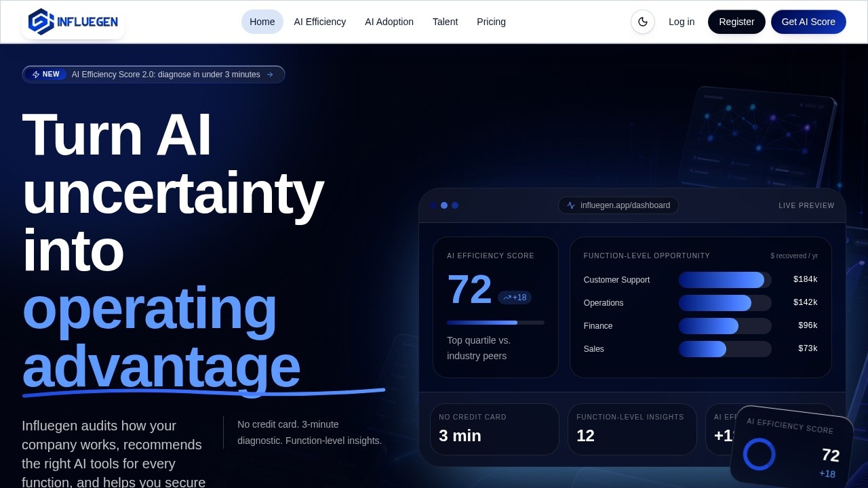Screen dimensions: 868x488
Task: Click the Register button
Action: 736,22
